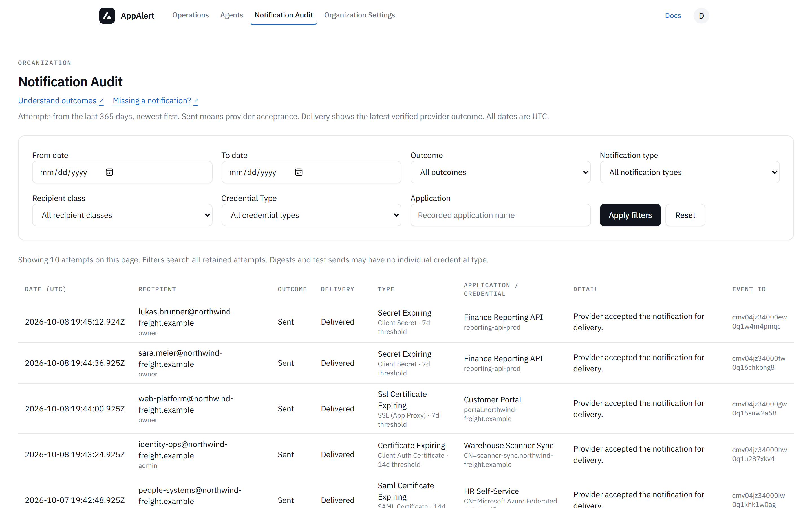The width and height of the screenshot is (812, 508).
Task: Click event ID cmv04jz34000ew0q1w4m4pmqc
Action: tap(759, 321)
